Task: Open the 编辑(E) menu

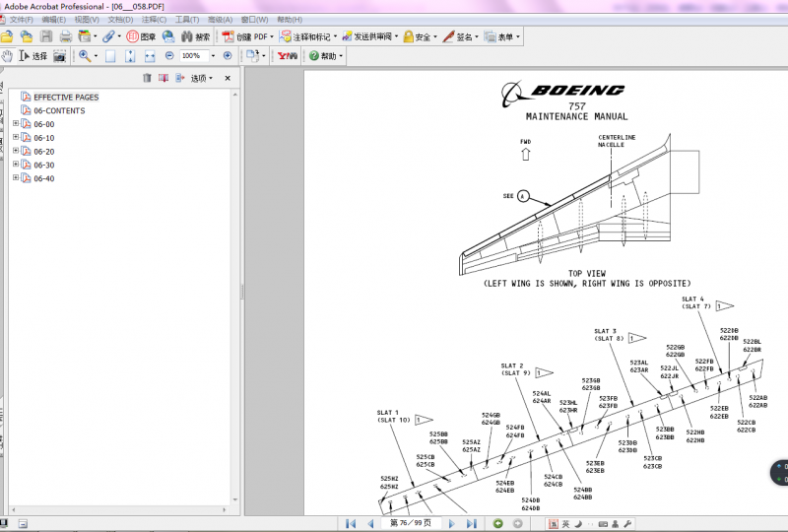Action: (x=54, y=20)
